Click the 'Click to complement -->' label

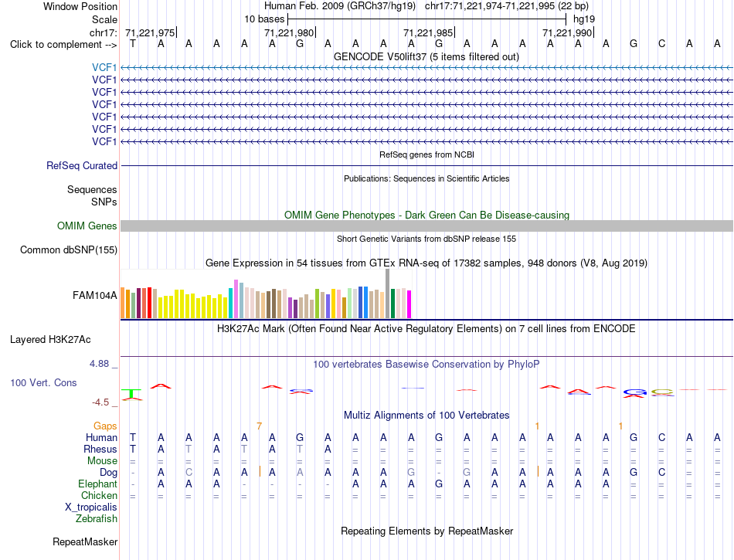(x=63, y=45)
